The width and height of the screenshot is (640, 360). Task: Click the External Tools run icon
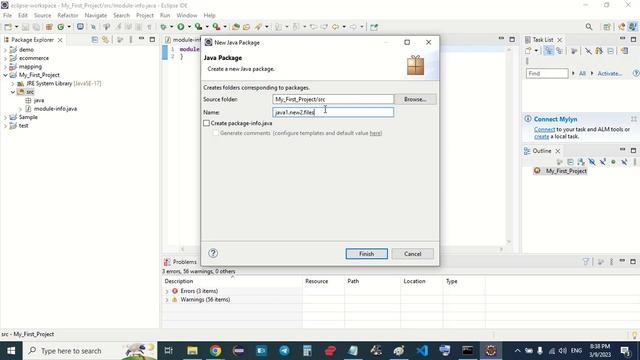coord(216,27)
